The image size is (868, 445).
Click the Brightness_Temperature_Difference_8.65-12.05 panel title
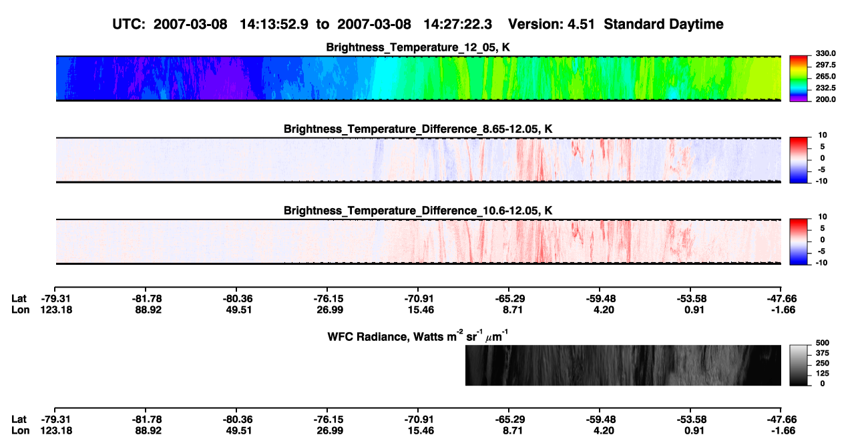[x=418, y=129]
